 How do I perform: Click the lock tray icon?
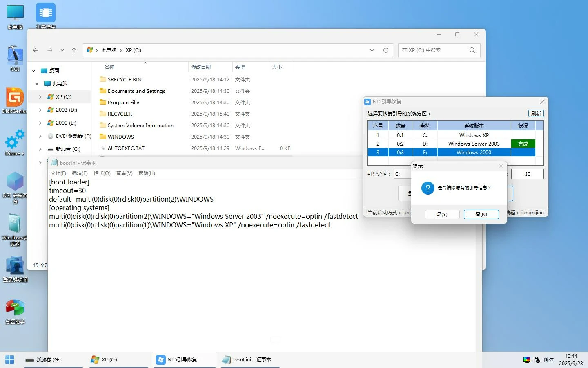pyautogui.click(x=537, y=360)
